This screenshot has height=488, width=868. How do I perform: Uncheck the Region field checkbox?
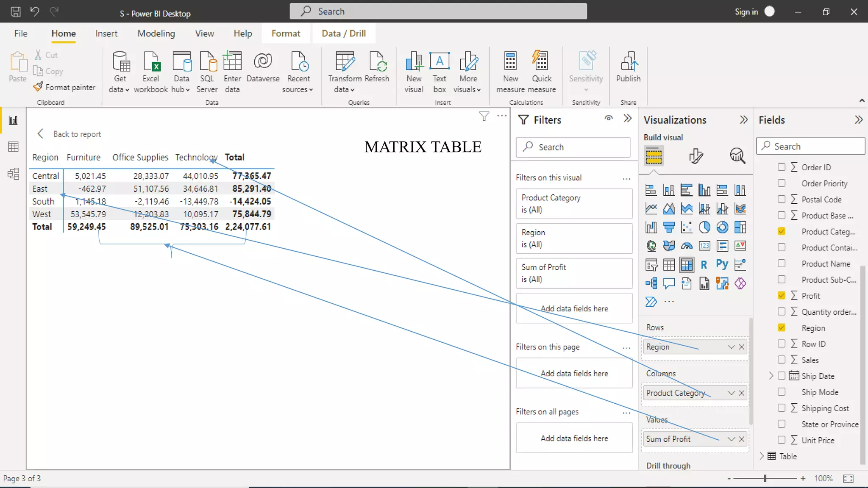point(782,327)
